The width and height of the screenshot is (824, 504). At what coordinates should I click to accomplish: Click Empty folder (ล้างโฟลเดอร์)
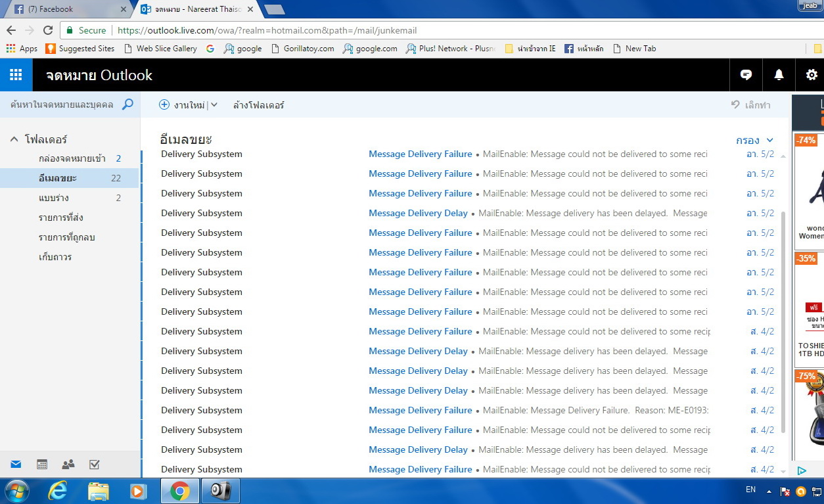click(258, 105)
